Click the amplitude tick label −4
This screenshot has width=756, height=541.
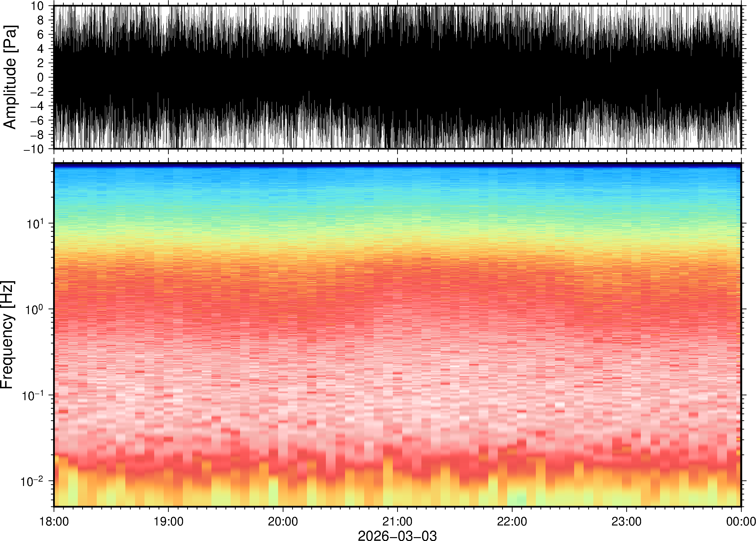pyautogui.click(x=37, y=106)
